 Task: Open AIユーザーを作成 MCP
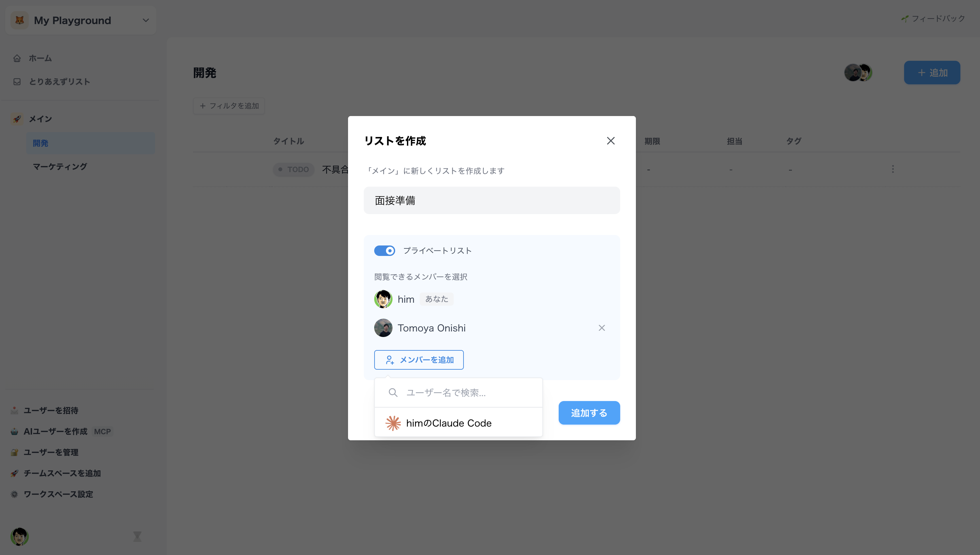[x=55, y=431]
